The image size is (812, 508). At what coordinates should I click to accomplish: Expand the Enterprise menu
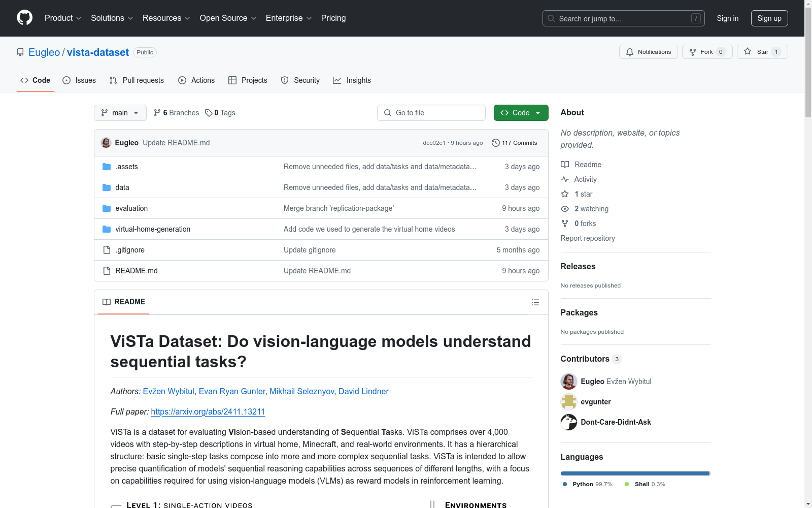289,18
